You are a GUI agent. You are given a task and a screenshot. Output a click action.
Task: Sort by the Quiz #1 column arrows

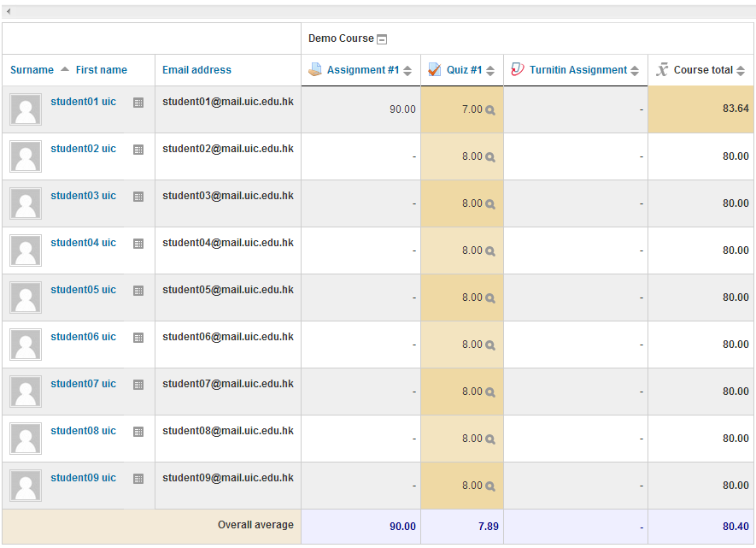[490, 71]
